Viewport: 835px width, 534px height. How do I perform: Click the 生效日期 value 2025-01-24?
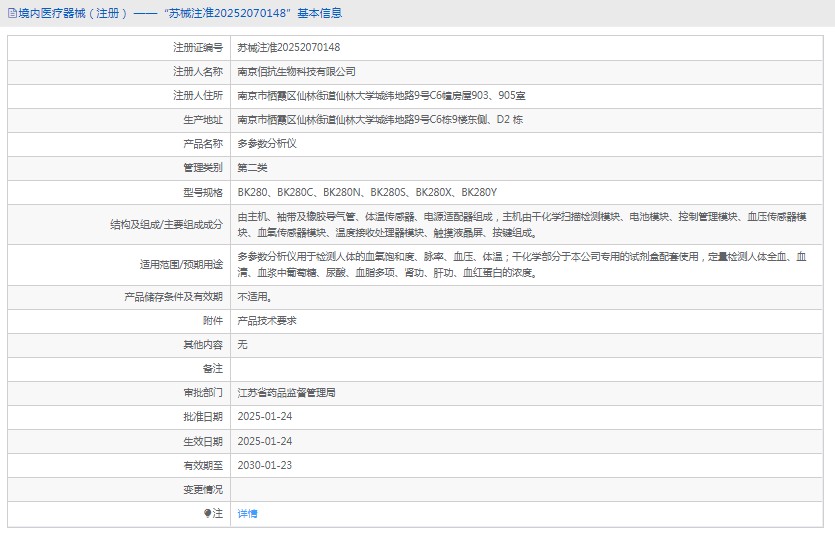pyautogui.click(x=265, y=441)
